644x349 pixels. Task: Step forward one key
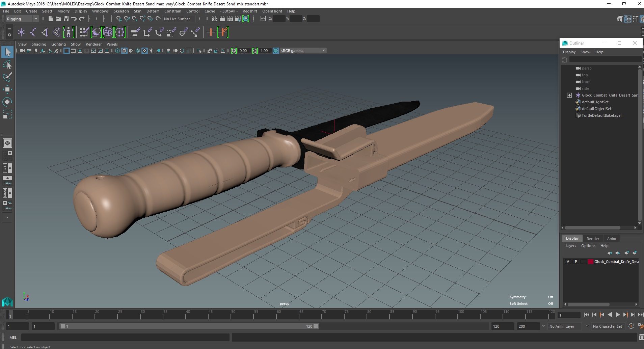[625, 315]
